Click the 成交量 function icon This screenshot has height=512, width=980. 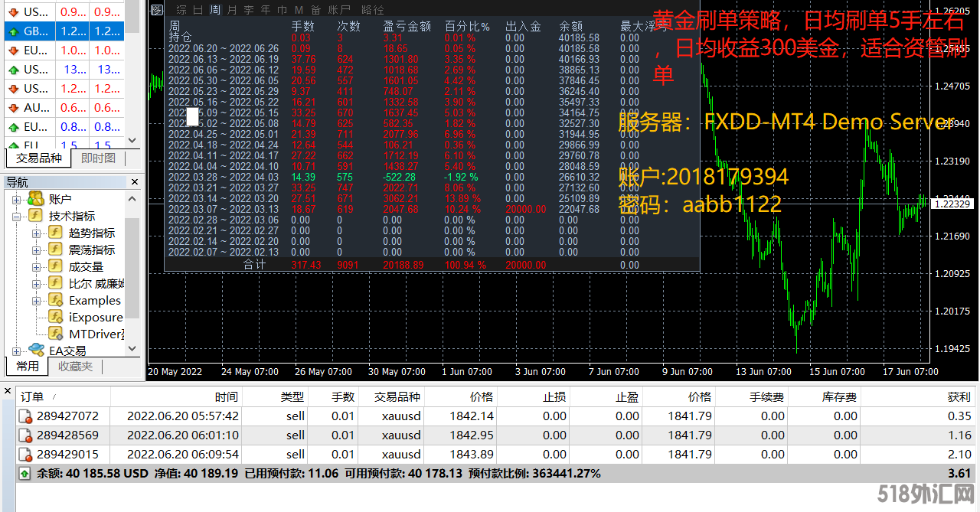[55, 266]
